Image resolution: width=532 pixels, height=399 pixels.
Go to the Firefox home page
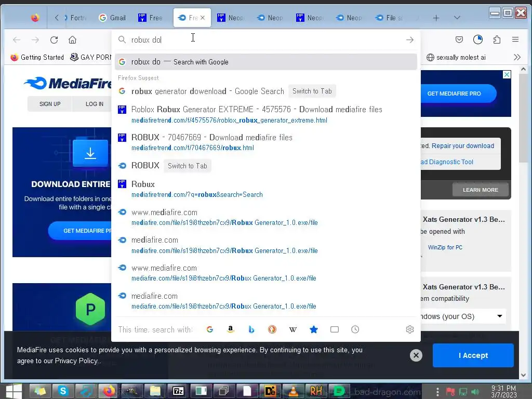tap(72, 39)
